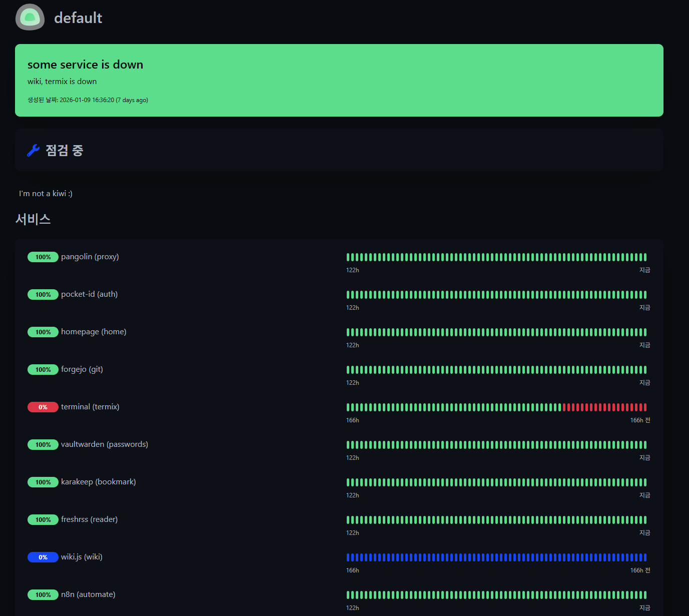This screenshot has height=616, width=689.
Task: Open the pocket-id (auth) service
Action: point(89,294)
